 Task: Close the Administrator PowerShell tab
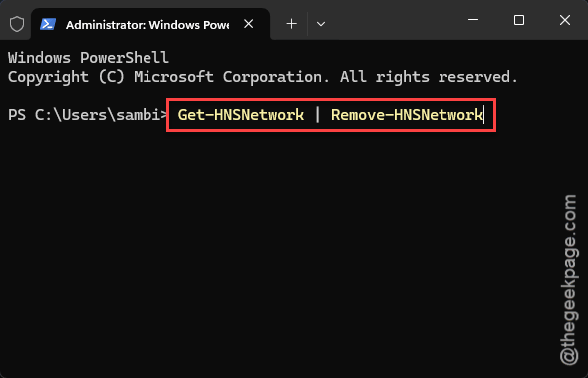248,24
